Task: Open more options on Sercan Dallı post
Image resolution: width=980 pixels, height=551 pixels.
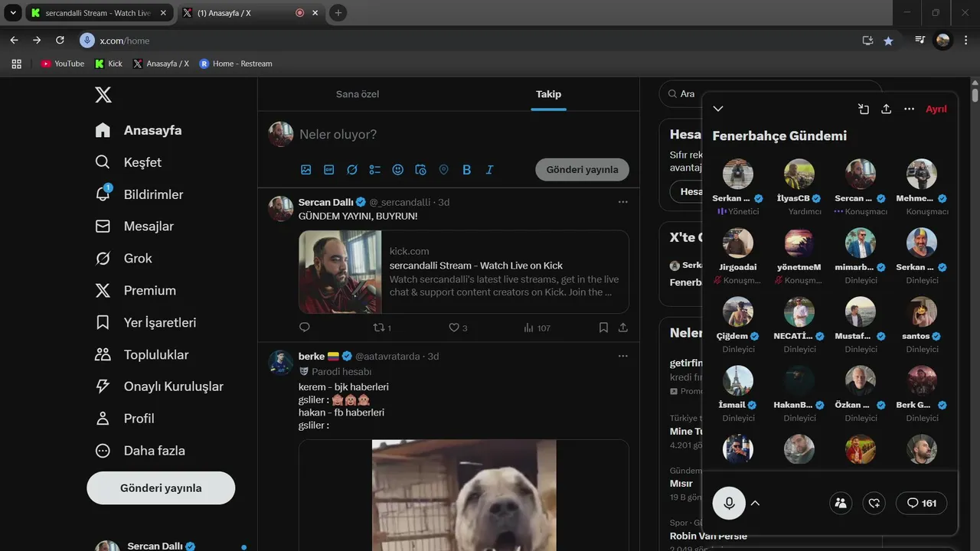Action: pos(622,202)
